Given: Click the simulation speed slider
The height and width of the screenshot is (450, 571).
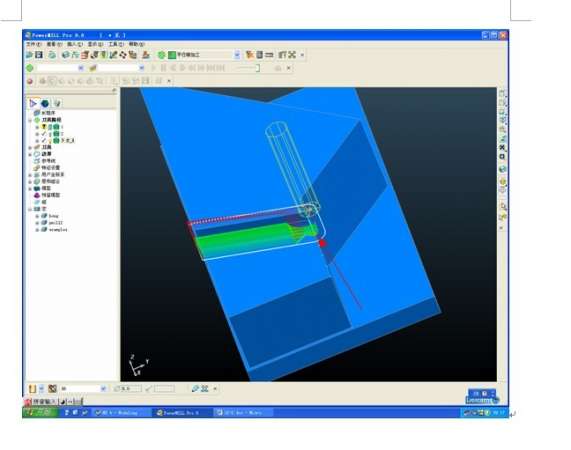Looking at the screenshot, I should 247,68.
